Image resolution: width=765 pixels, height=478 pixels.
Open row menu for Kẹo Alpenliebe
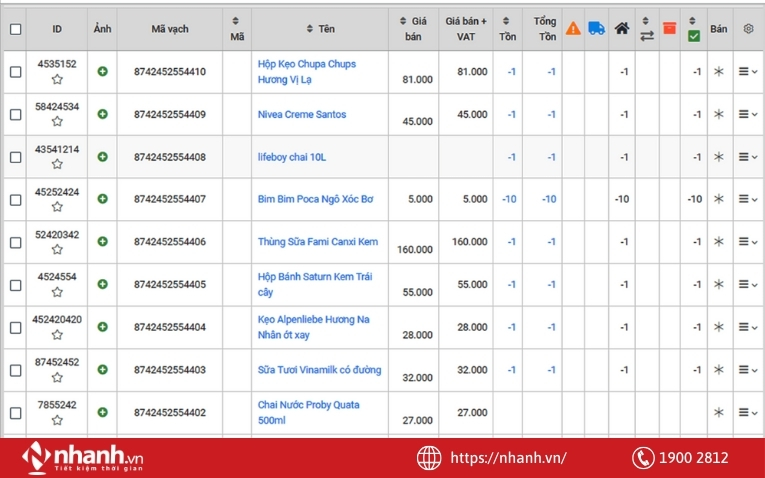point(747,327)
